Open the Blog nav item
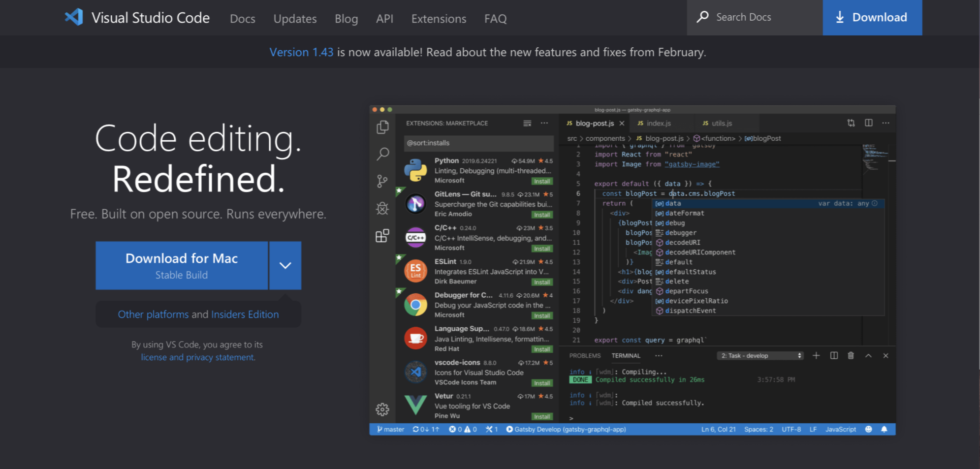Screen dimensions: 980x469 [346, 19]
